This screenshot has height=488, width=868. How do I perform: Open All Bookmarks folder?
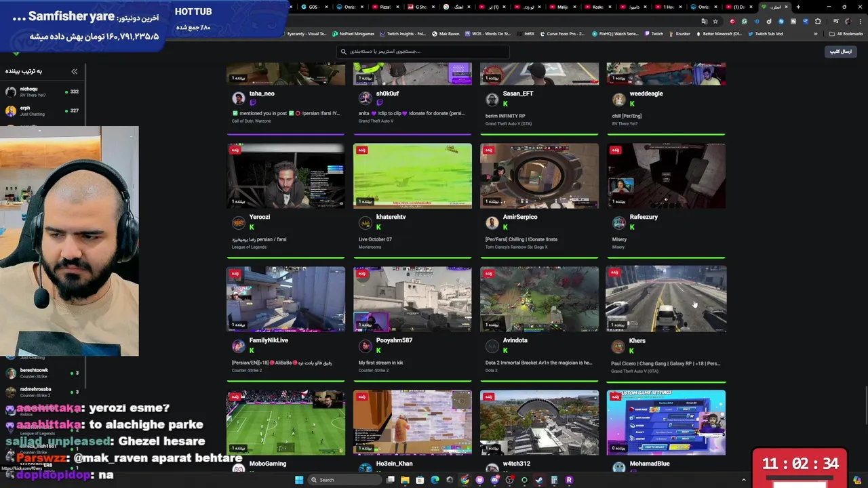[846, 33]
